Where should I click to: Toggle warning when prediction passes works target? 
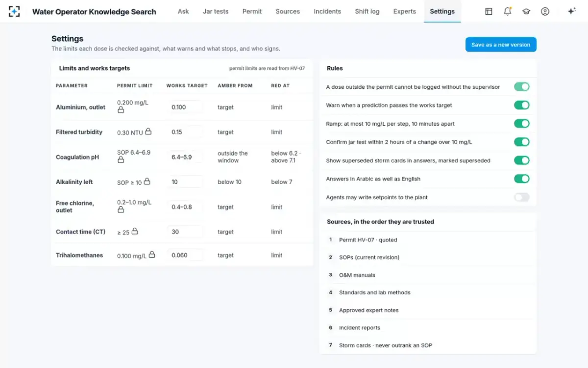pos(522,105)
